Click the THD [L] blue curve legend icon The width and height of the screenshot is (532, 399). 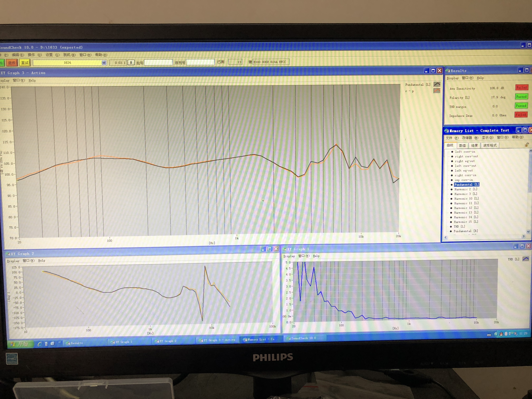(526, 259)
